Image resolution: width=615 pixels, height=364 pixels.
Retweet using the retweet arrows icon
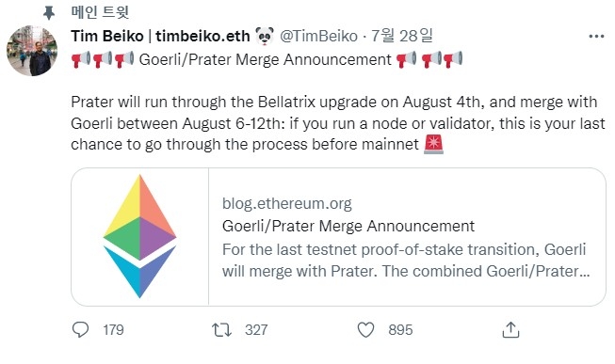tap(222, 330)
